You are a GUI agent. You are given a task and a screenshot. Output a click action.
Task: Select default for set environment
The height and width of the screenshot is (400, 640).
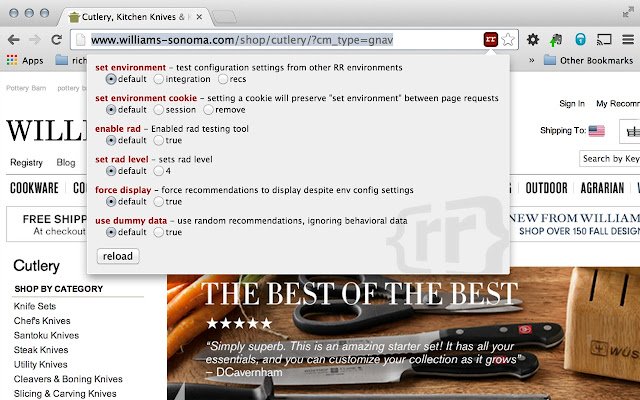pyautogui.click(x=111, y=79)
